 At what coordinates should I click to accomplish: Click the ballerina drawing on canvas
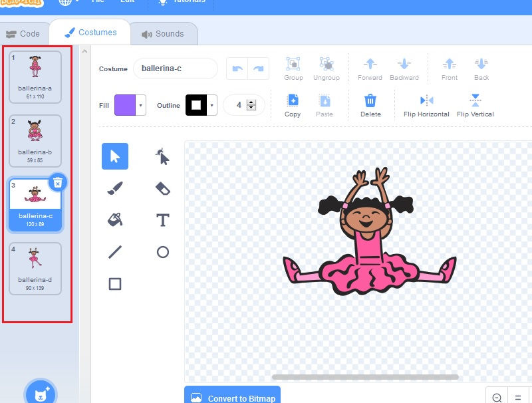tap(370, 231)
